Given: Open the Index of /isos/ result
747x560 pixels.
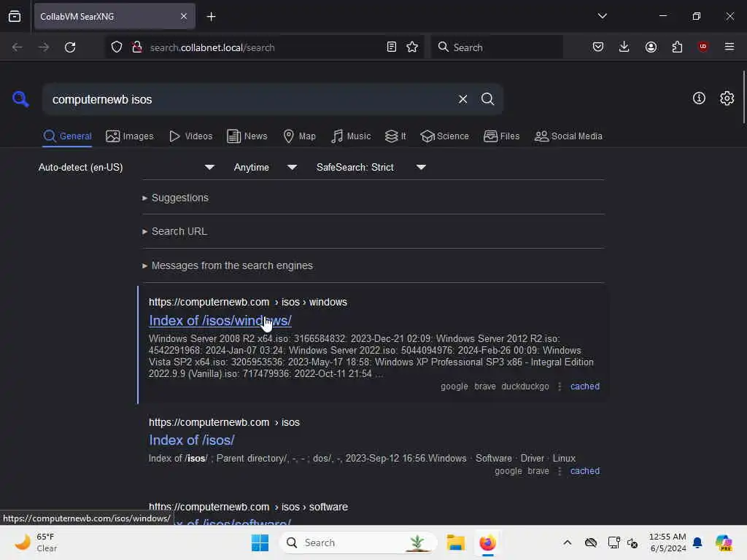Looking at the screenshot, I should coord(192,440).
